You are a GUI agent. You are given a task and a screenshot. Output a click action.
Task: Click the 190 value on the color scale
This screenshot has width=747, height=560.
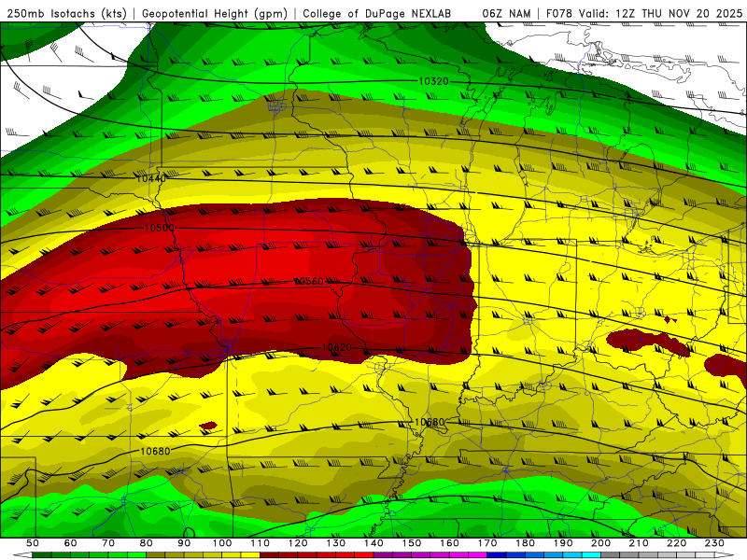(563, 543)
